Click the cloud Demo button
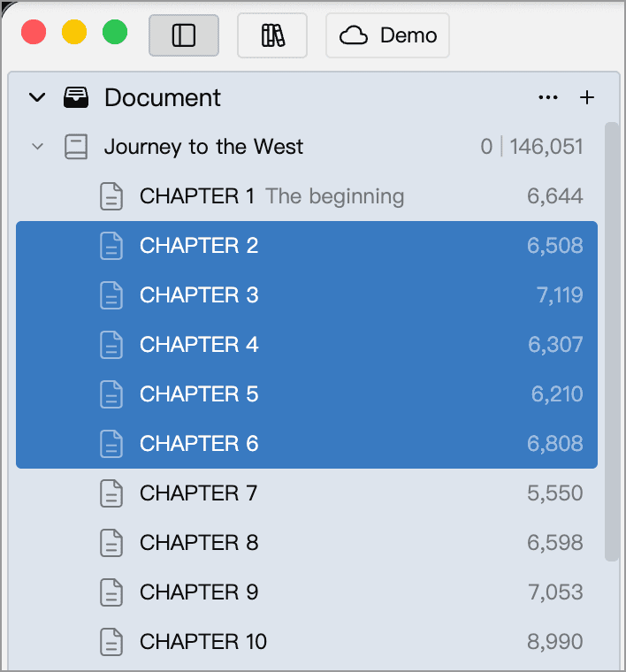This screenshot has height=672, width=626. tap(387, 35)
